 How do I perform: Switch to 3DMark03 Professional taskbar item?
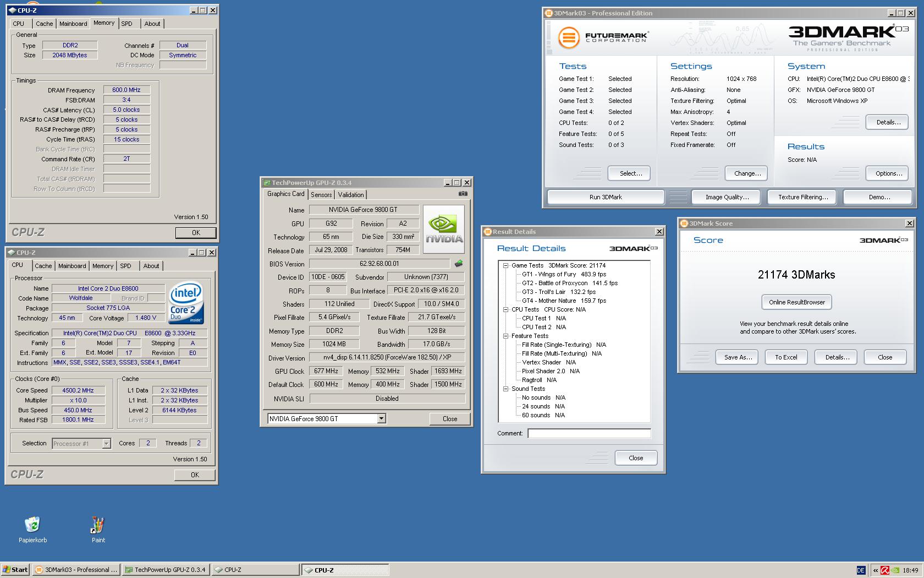pos(76,570)
